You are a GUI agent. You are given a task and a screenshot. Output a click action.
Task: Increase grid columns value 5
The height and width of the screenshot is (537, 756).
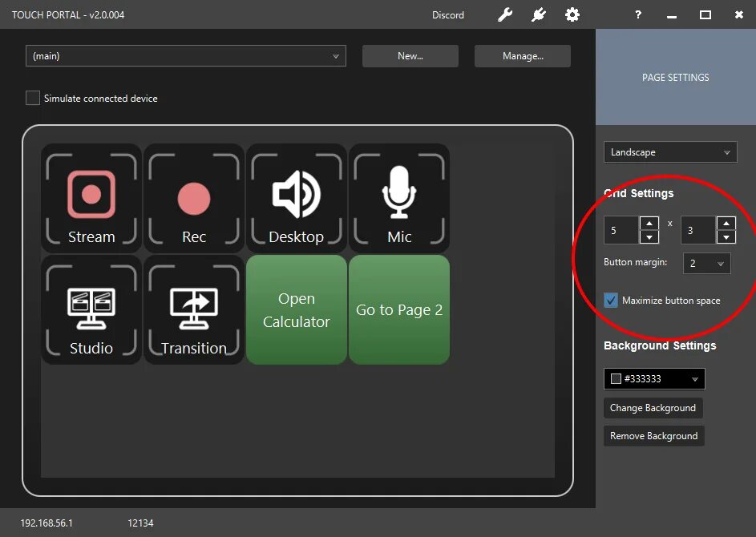pyautogui.click(x=649, y=223)
